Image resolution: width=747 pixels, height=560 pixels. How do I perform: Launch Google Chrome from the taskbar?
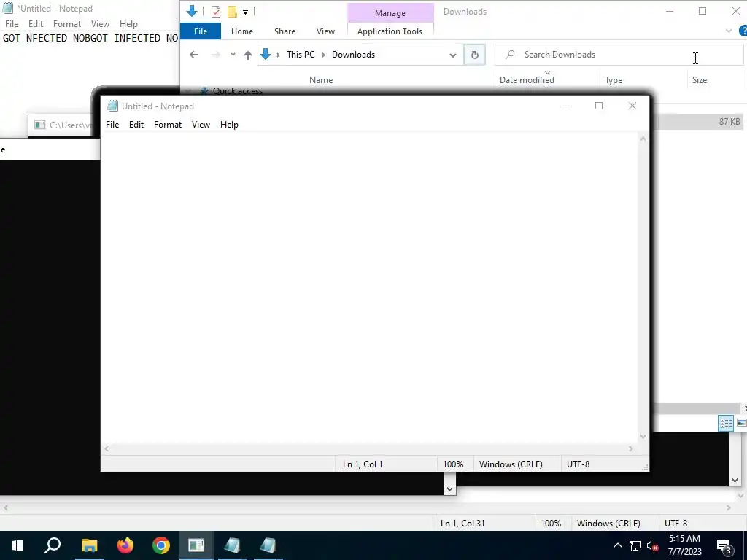pos(161,545)
